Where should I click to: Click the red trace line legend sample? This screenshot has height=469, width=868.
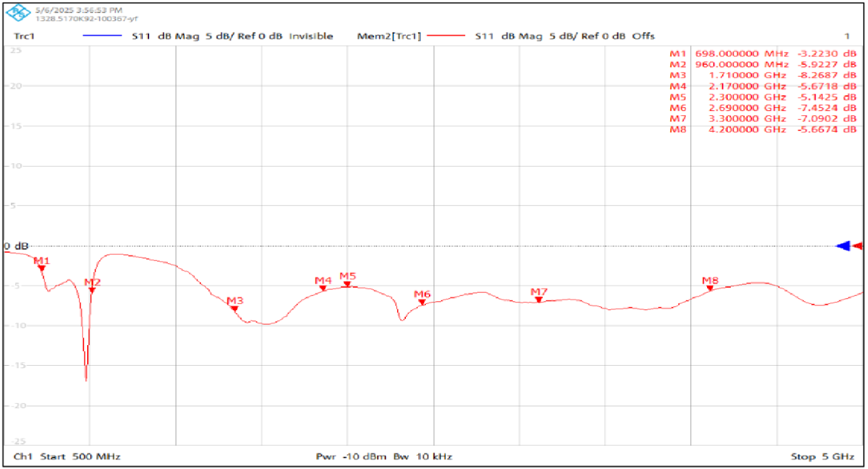coord(446,36)
